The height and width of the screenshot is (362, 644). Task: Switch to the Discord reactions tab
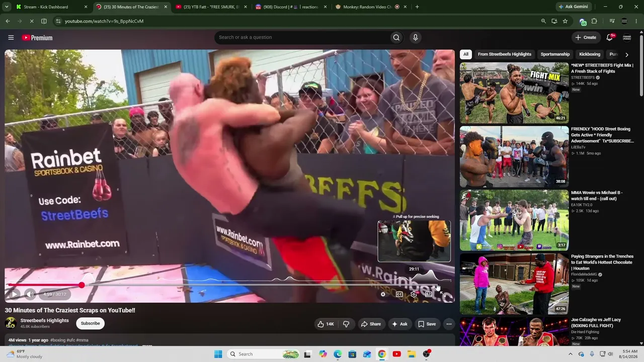point(291,7)
